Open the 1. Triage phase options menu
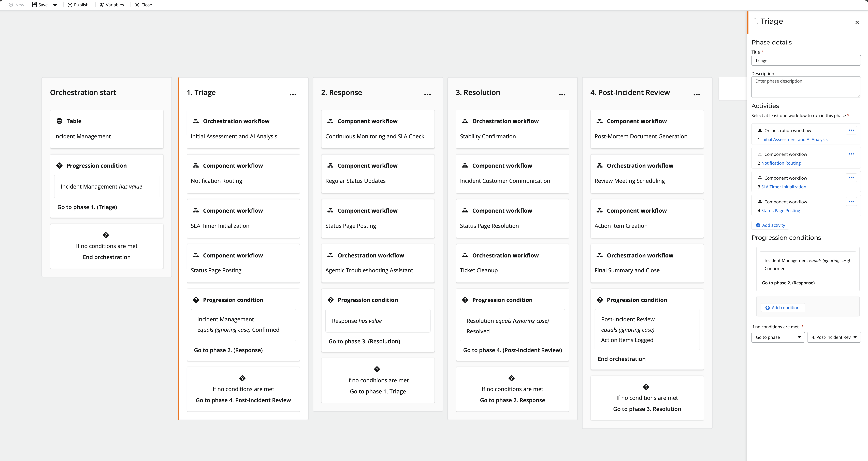Image resolution: width=868 pixels, height=461 pixels. tap(293, 95)
